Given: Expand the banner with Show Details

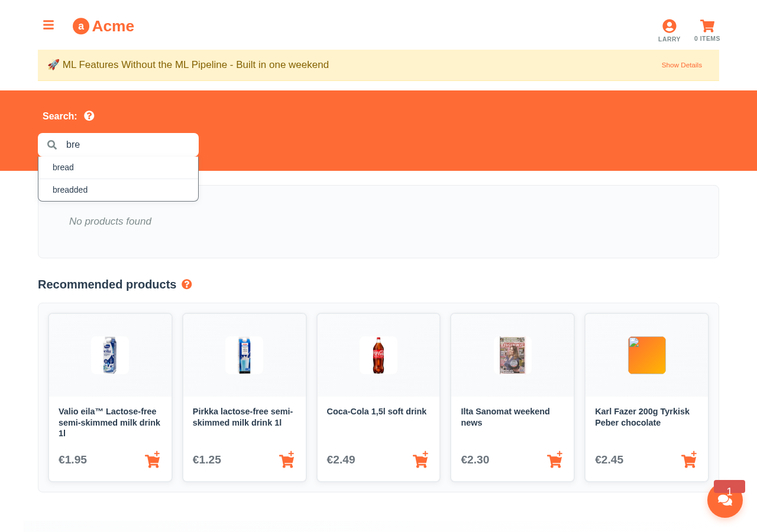Looking at the screenshot, I should pos(681,65).
